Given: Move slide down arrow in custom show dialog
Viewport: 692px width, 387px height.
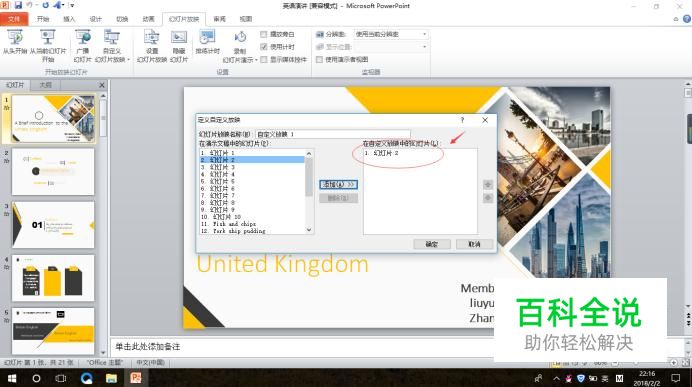Looking at the screenshot, I should 488,198.
